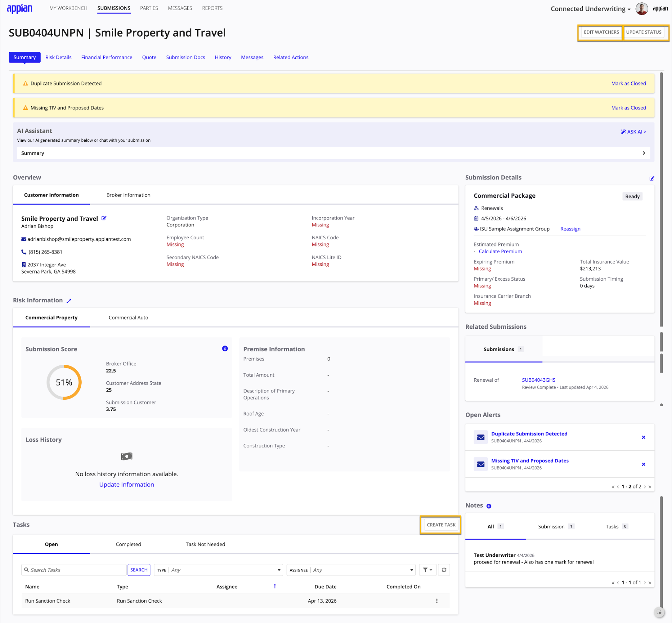Add a new note with plus icon
The height and width of the screenshot is (623, 672).
tap(489, 506)
